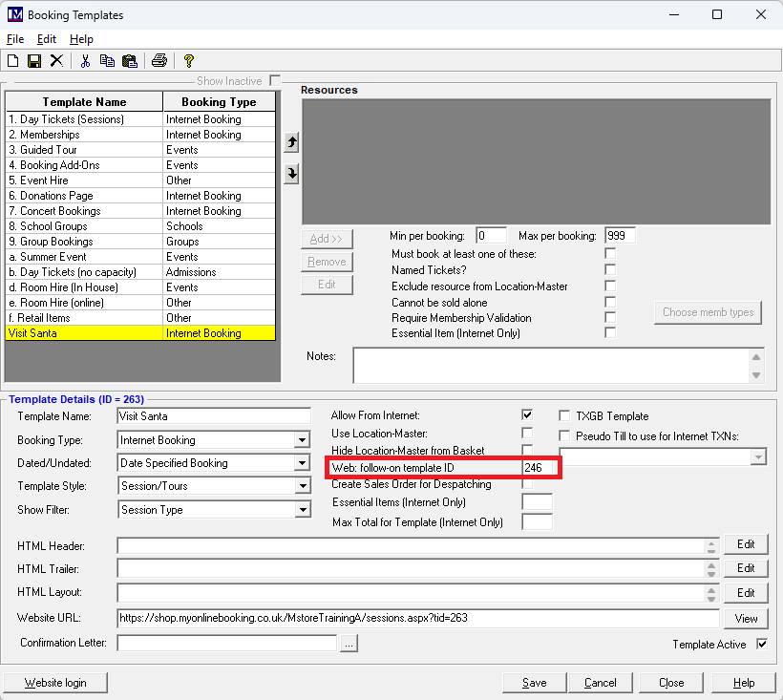The height and width of the screenshot is (700, 783).
Task: Click the Delete X toolbar icon
Action: (56, 61)
